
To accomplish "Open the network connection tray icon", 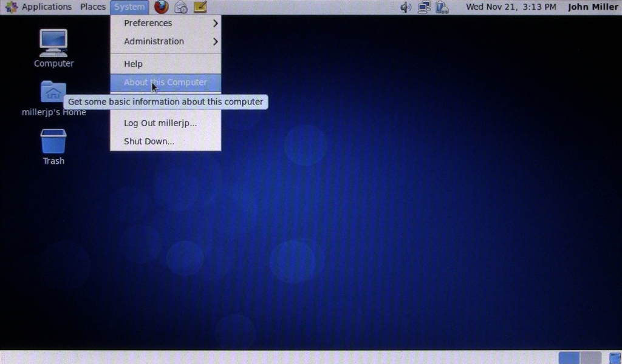I will pyautogui.click(x=424, y=7).
